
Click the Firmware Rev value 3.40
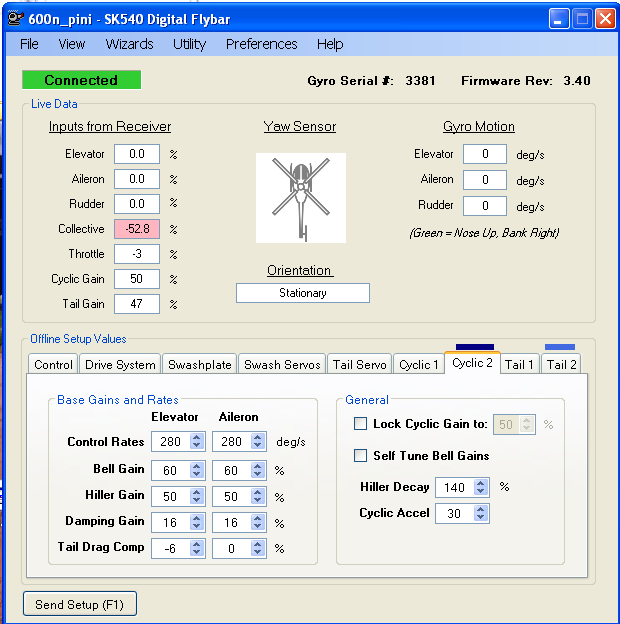pyautogui.click(x=577, y=81)
